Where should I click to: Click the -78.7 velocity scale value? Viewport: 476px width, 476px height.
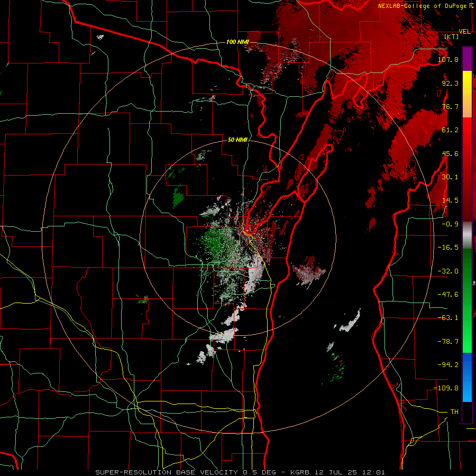pyautogui.click(x=448, y=342)
